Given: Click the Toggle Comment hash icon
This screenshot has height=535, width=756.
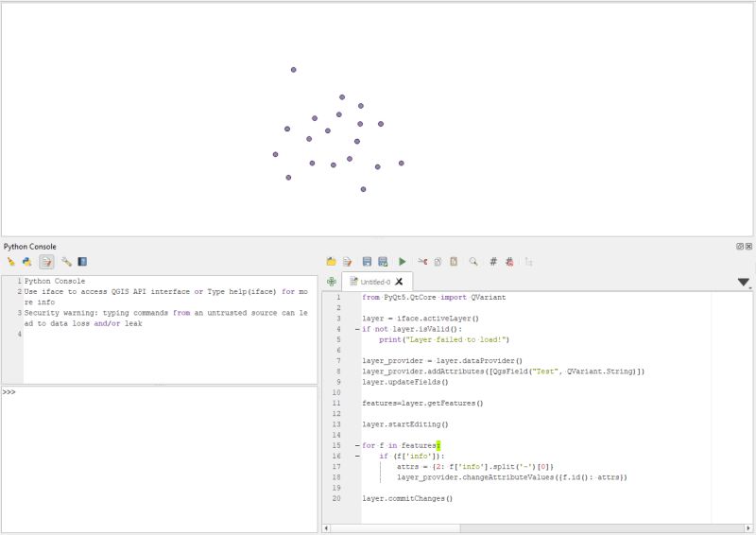Looking at the screenshot, I should point(493,262).
